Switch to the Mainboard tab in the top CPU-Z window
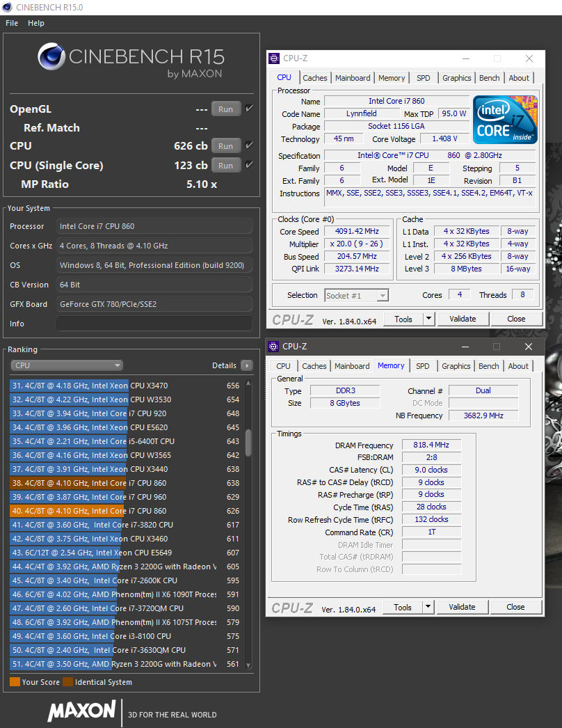 pyautogui.click(x=353, y=78)
